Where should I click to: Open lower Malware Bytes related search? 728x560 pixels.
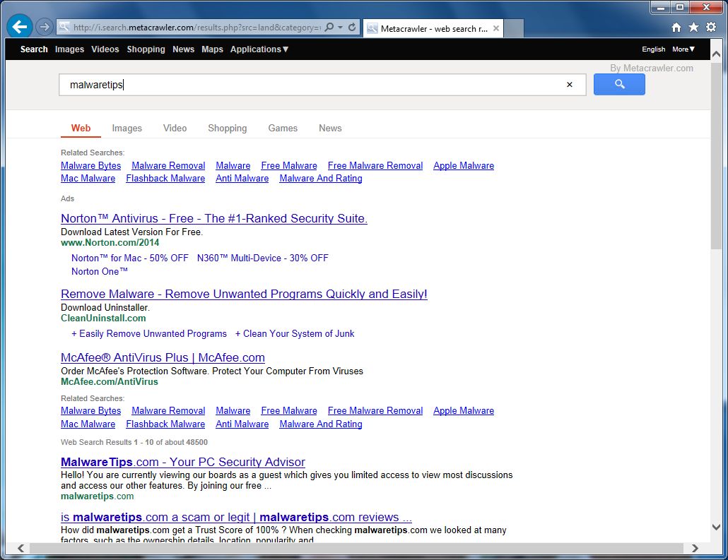pyautogui.click(x=91, y=410)
